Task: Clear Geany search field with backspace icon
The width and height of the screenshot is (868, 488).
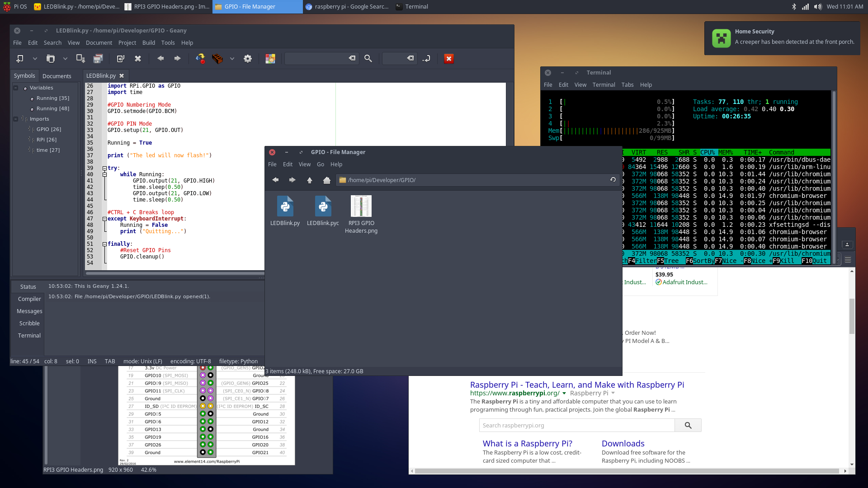Action: tap(352, 58)
